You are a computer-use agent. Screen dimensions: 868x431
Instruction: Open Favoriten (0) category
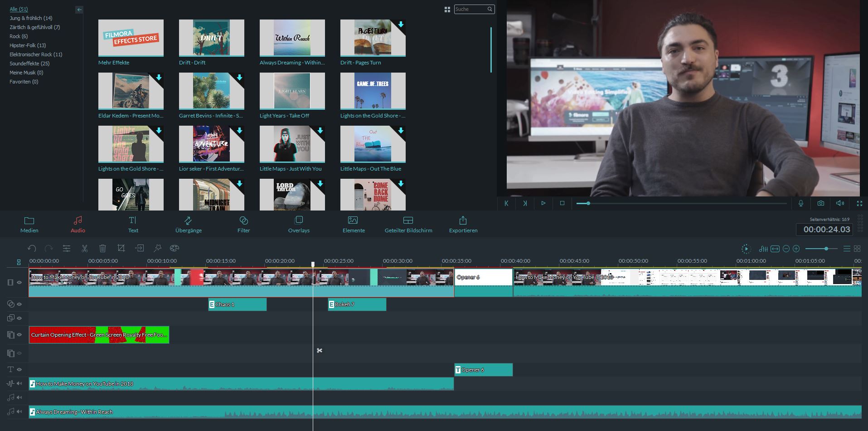click(x=24, y=82)
